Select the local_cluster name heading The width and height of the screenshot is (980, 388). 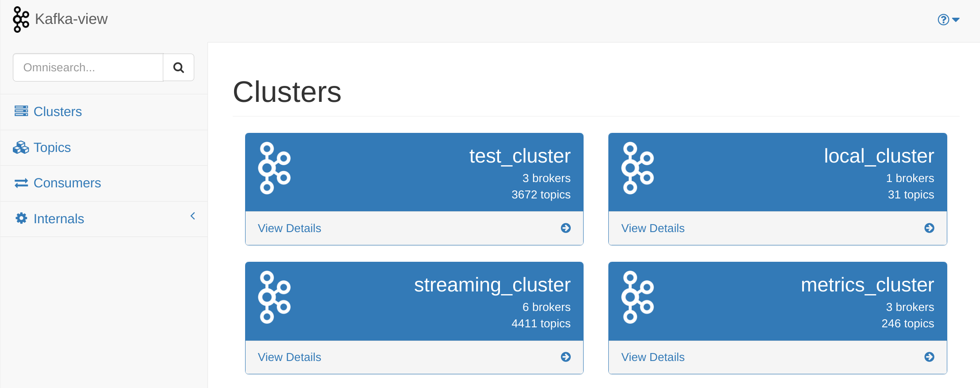coord(879,156)
